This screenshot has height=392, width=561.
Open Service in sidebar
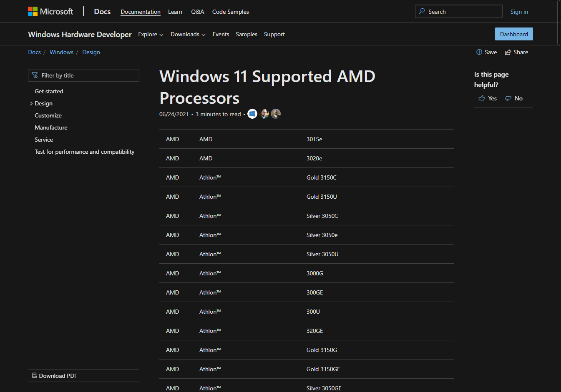[x=44, y=140]
